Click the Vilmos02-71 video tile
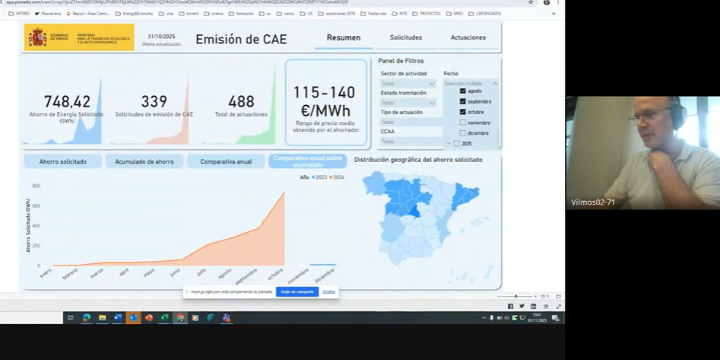Image resolution: width=720 pixels, height=360 pixels. point(643,152)
